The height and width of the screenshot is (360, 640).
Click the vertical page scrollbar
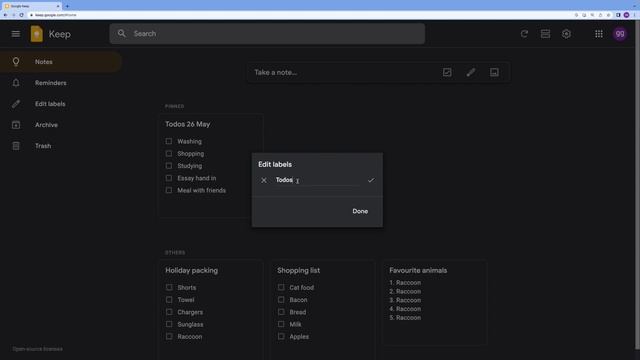tap(637, 184)
